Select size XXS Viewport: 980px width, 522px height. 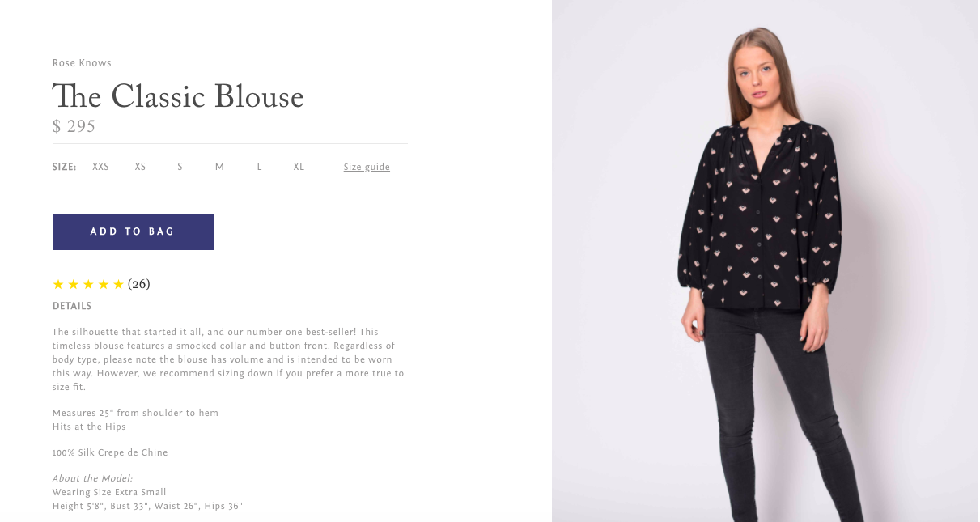100,167
